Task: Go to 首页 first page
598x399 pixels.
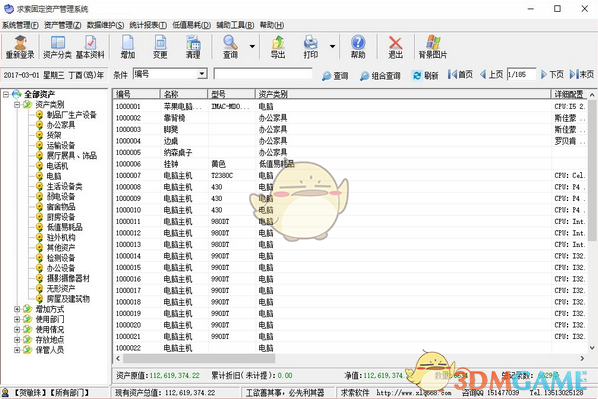Action: [x=460, y=74]
